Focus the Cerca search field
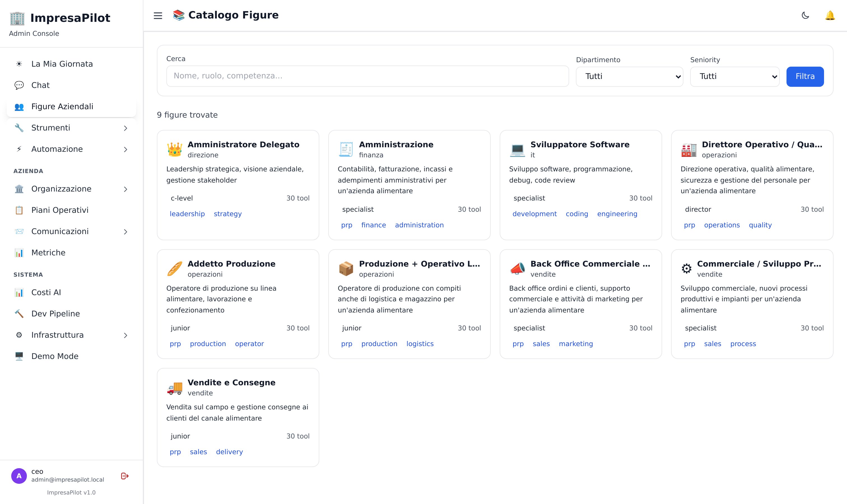Screen dimensions: 847x504 click(367, 76)
